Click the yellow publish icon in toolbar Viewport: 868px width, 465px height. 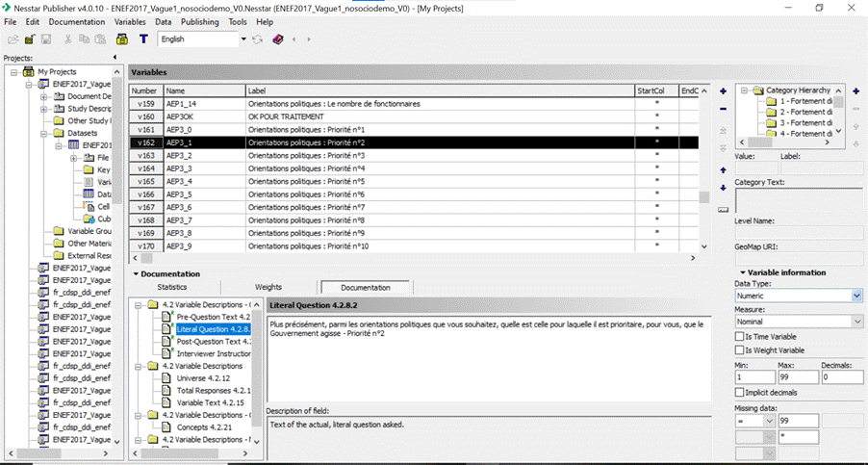(x=122, y=39)
